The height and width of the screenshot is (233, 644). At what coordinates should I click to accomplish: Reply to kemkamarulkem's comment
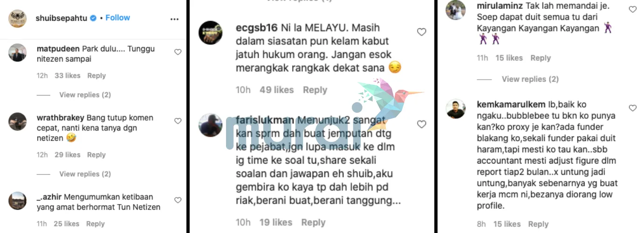[538, 224]
